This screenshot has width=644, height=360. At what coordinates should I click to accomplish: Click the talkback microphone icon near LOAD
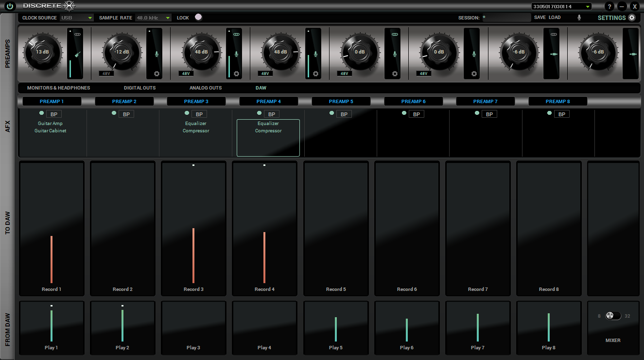click(579, 18)
